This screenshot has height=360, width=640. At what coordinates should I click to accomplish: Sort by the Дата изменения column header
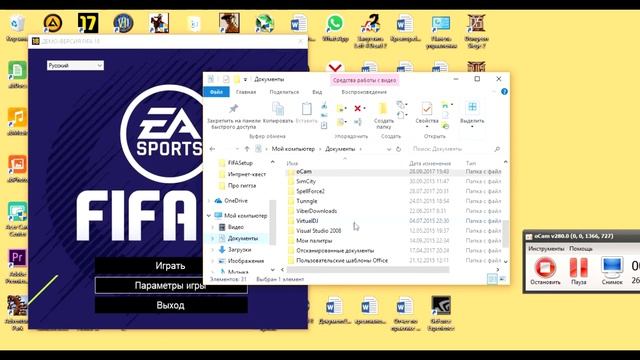430,163
